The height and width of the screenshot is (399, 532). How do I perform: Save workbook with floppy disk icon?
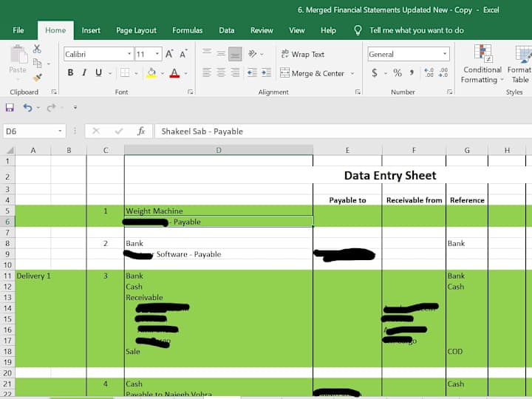10,108
